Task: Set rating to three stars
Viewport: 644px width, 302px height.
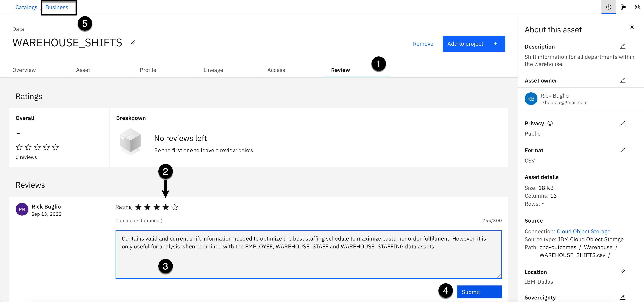Action: 156,207
